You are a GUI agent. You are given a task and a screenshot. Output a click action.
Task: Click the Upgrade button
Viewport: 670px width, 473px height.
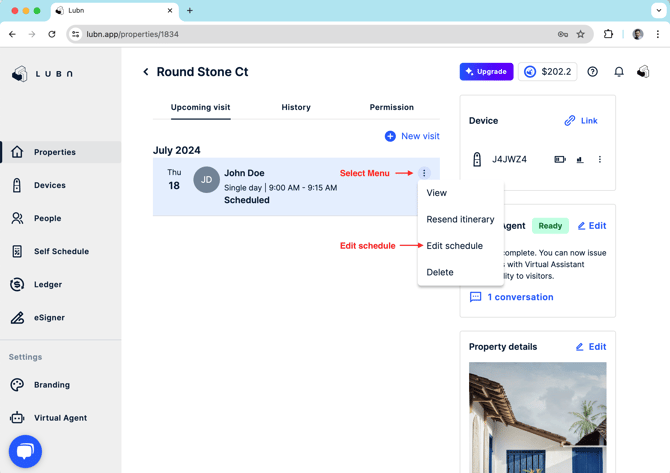[486, 72]
